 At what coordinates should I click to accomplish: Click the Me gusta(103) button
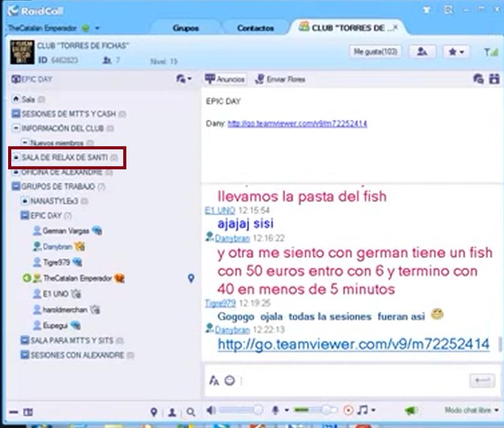click(x=376, y=51)
